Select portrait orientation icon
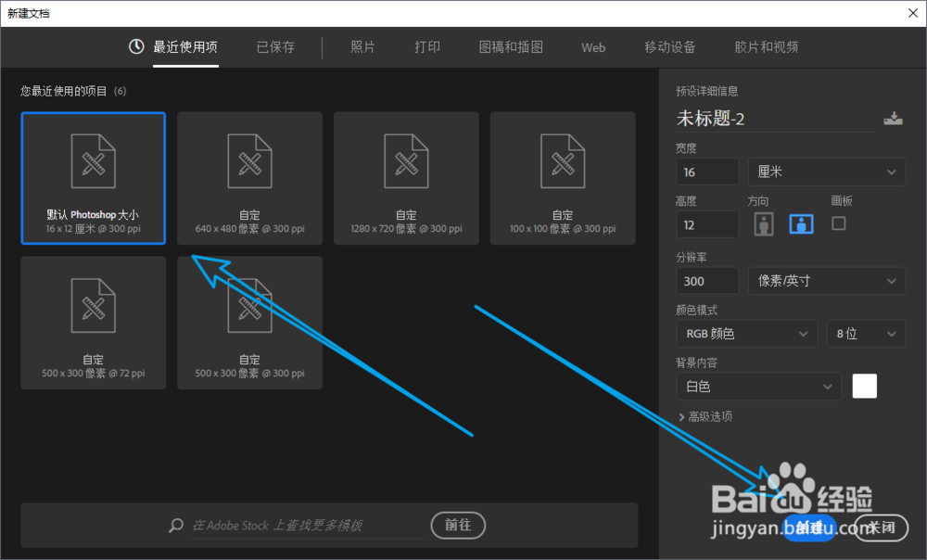 coord(764,224)
